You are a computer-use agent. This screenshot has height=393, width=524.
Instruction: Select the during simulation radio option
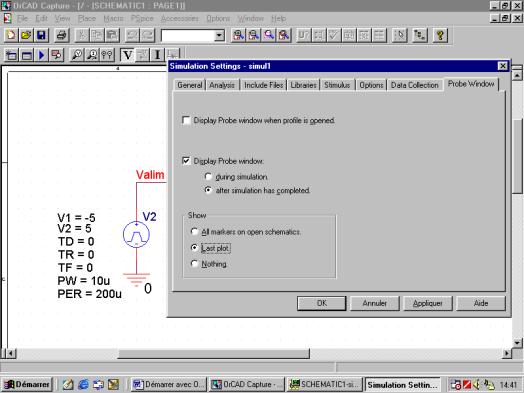click(208, 176)
